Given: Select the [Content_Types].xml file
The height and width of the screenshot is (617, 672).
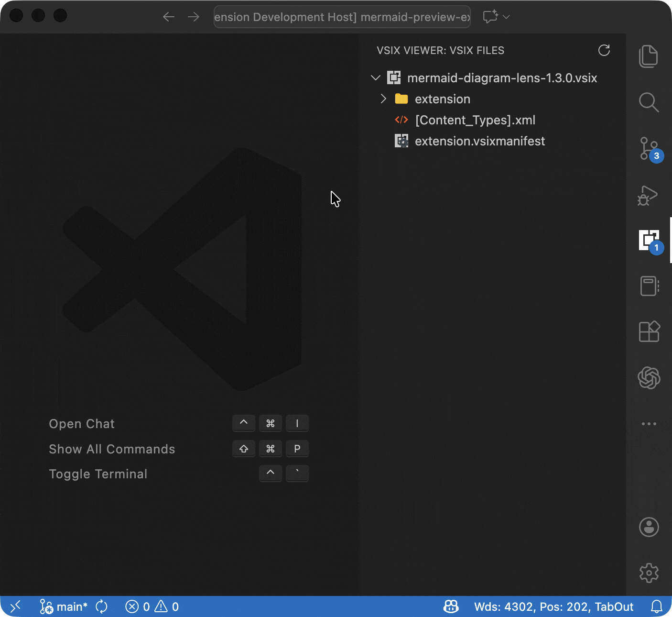Looking at the screenshot, I should (x=475, y=120).
